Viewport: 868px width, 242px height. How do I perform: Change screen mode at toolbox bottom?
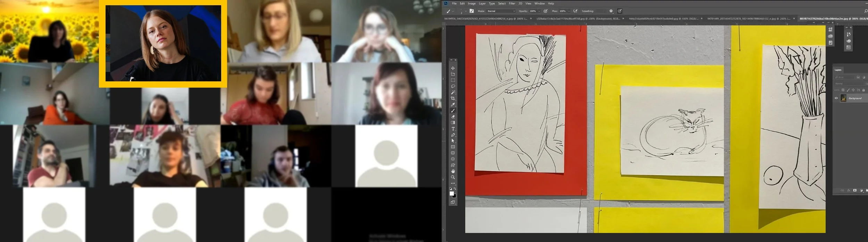point(453,202)
